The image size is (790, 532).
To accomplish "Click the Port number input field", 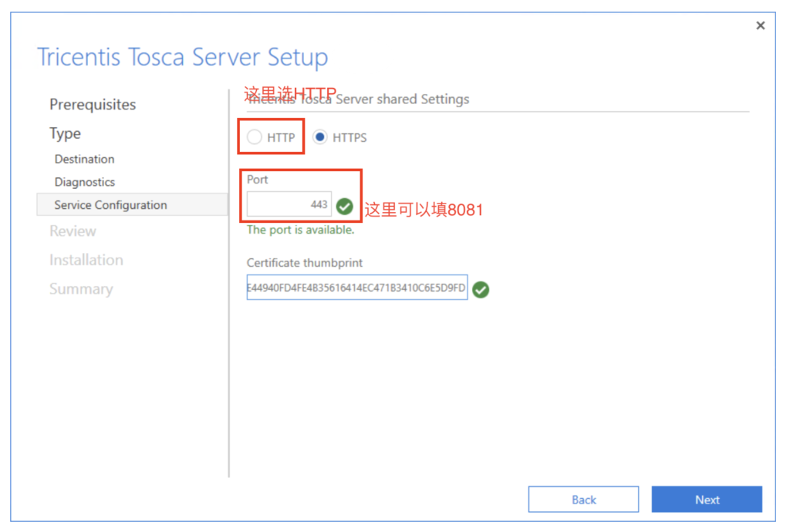I will [289, 204].
